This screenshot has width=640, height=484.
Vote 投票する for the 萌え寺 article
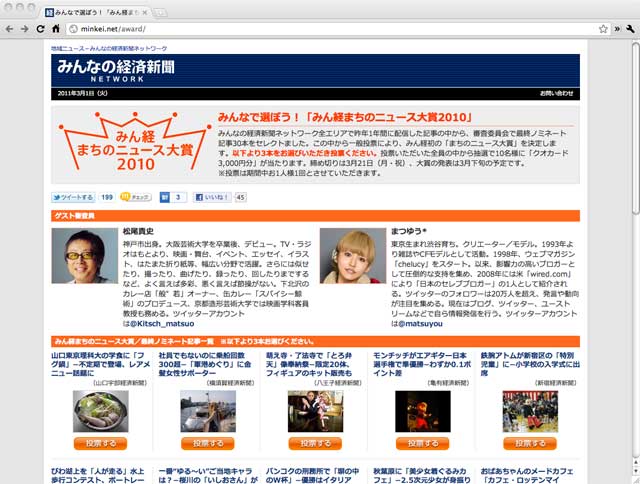(315, 444)
